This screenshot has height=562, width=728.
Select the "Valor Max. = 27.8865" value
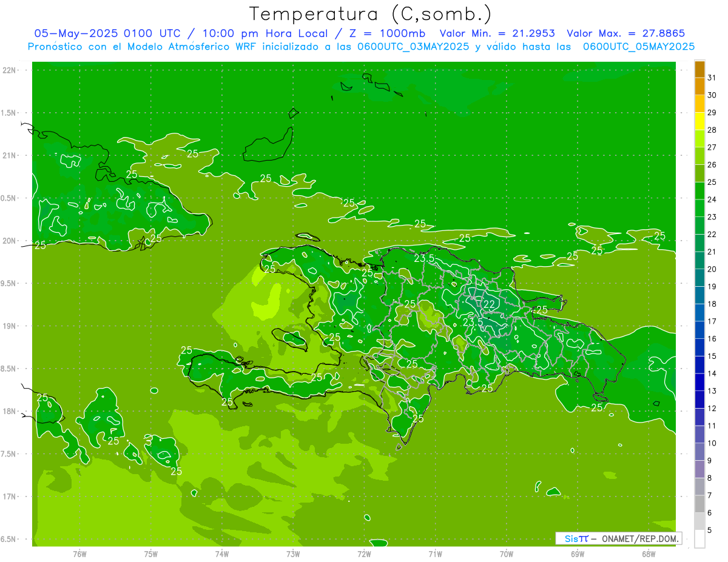pyautogui.click(x=625, y=33)
